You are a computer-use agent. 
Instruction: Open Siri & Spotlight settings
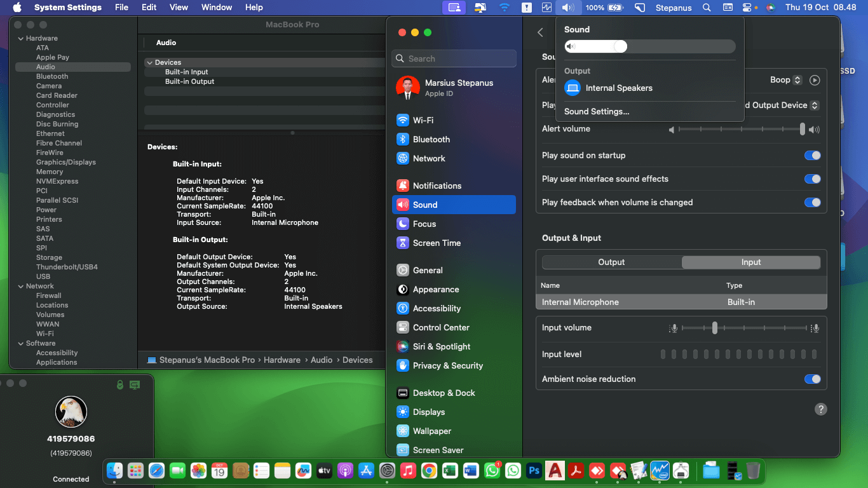click(441, 346)
